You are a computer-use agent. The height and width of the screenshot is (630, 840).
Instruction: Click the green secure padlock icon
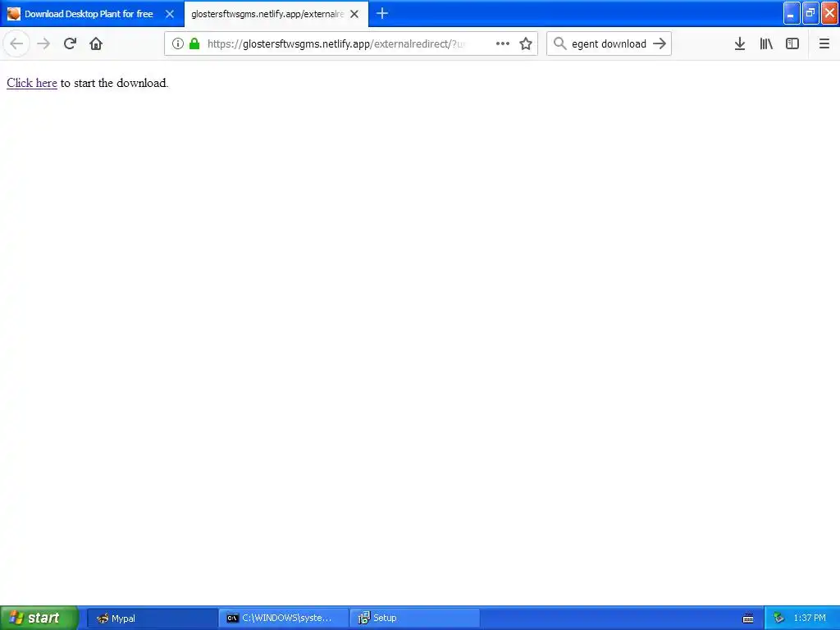pyautogui.click(x=194, y=44)
